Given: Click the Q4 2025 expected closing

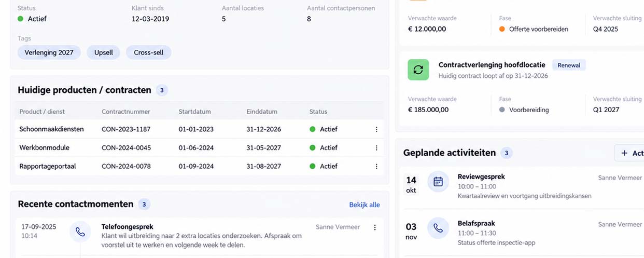Looking at the screenshot, I should 606,30.
